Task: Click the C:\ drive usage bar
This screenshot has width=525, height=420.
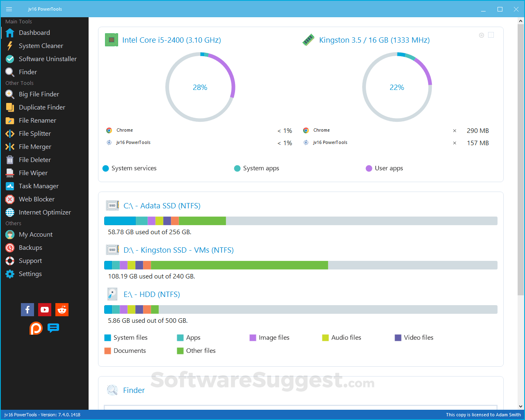Action: click(301, 221)
